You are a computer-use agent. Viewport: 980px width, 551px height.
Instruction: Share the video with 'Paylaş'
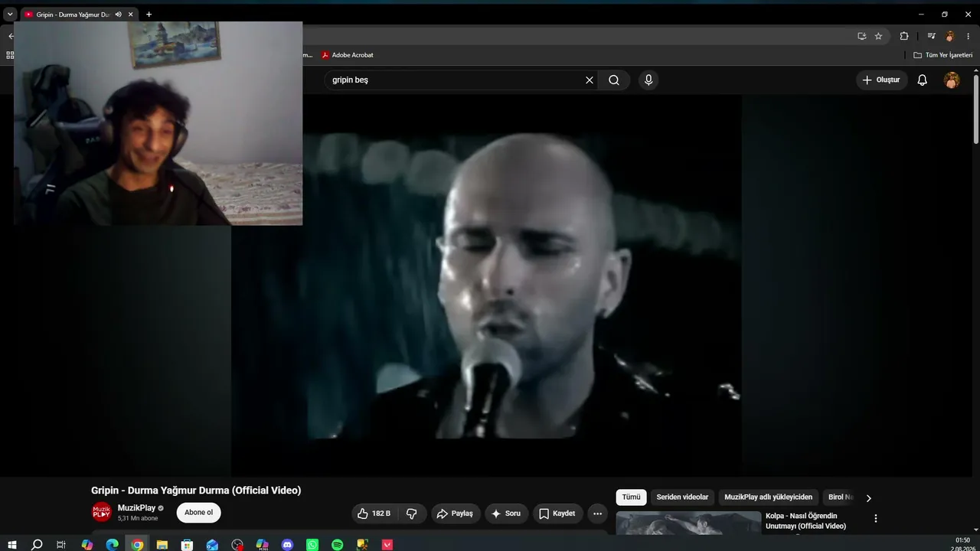pos(456,514)
